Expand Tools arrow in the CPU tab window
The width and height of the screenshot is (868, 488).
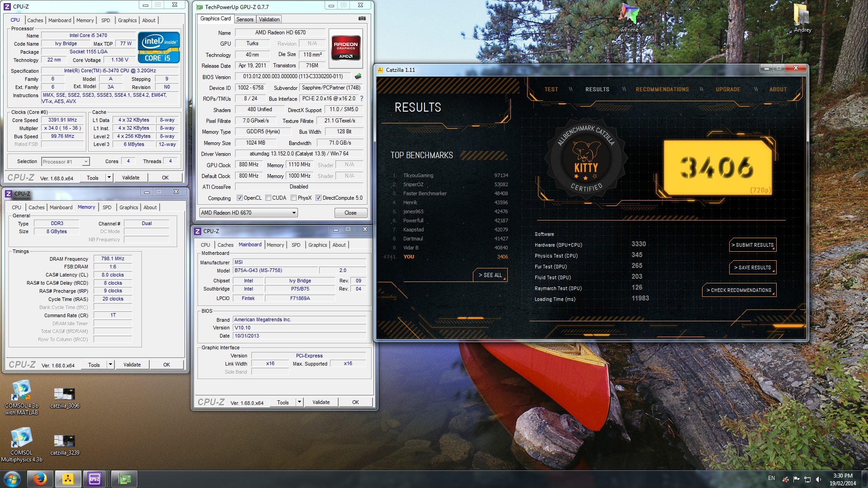point(109,178)
